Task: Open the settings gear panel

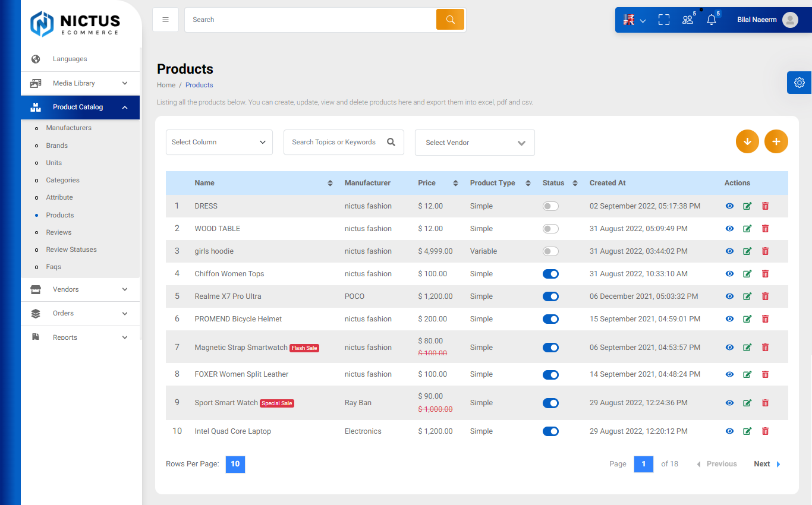Action: coord(800,83)
